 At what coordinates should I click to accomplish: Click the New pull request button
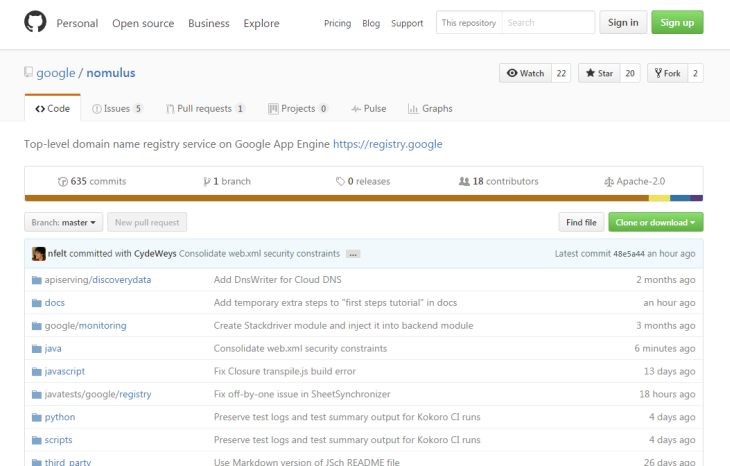click(x=147, y=223)
